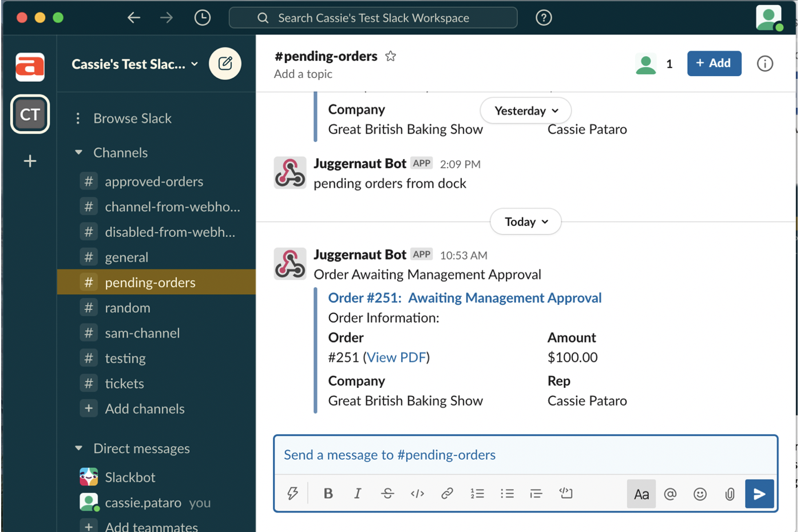
Task: Open the Yesterday date dropdown
Action: 525,111
